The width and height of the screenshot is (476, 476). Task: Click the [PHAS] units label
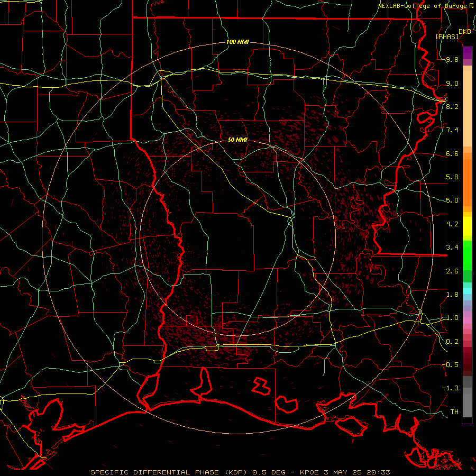[447, 36]
